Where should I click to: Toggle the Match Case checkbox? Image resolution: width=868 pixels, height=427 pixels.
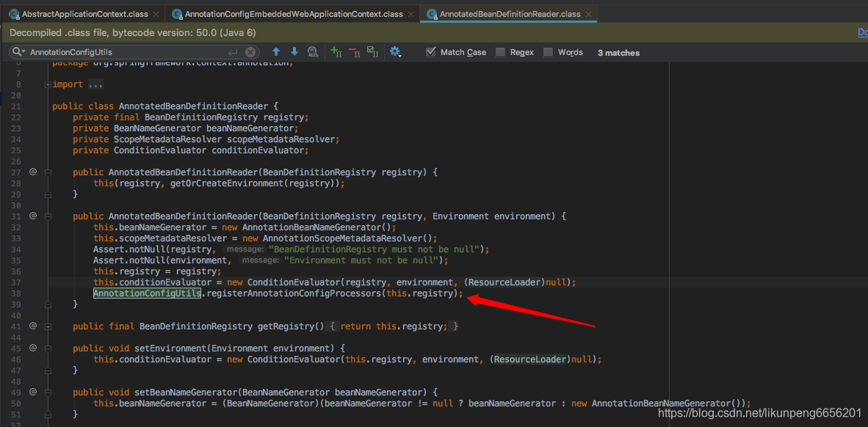pos(430,53)
